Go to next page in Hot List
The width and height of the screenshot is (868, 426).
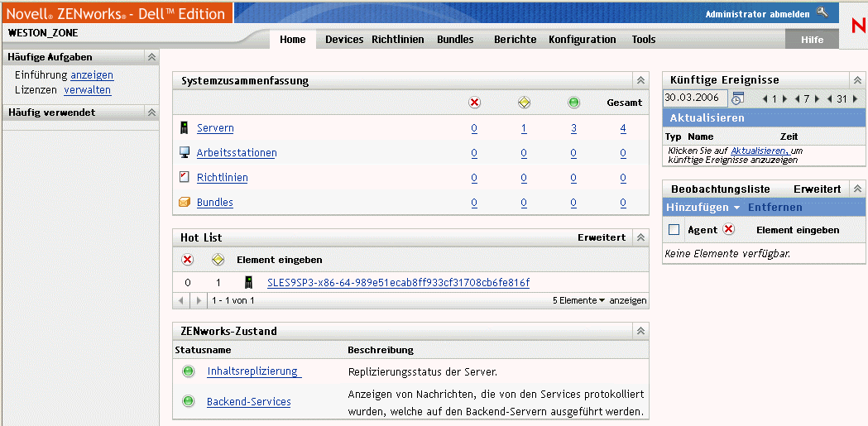click(x=199, y=301)
